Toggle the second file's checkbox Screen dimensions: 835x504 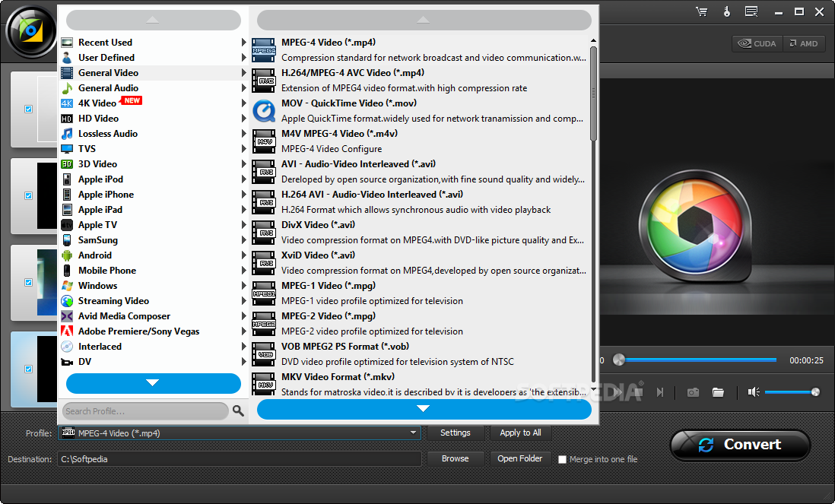coord(28,196)
